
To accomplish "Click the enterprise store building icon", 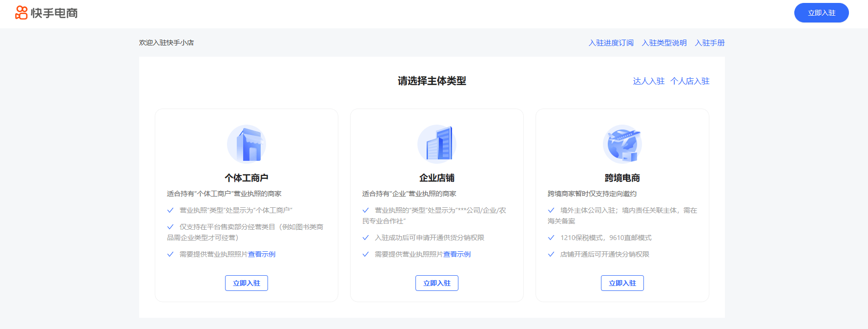I will (437, 144).
